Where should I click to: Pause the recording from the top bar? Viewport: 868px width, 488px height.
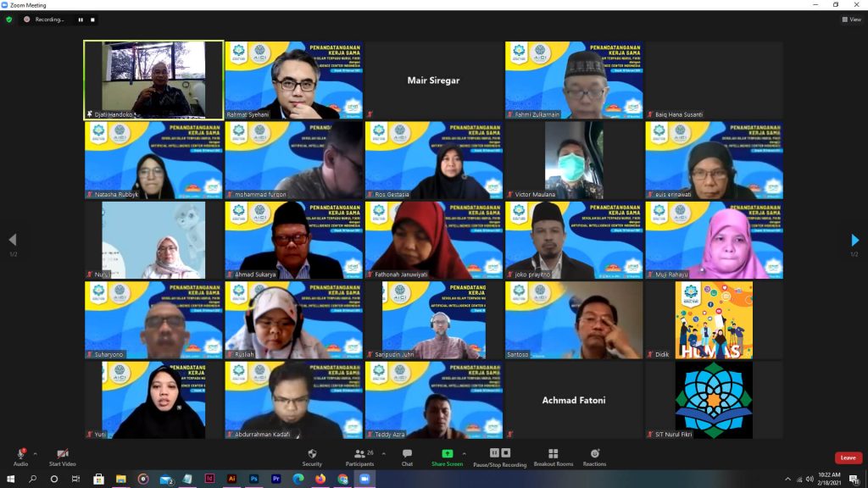coord(81,19)
